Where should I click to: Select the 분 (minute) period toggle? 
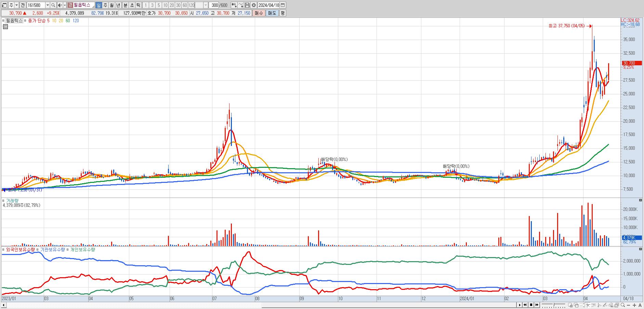click(125, 5)
